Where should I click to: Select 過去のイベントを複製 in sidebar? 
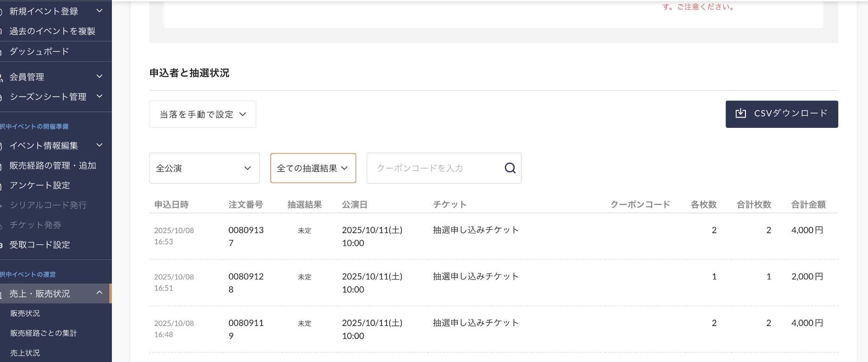point(52,31)
